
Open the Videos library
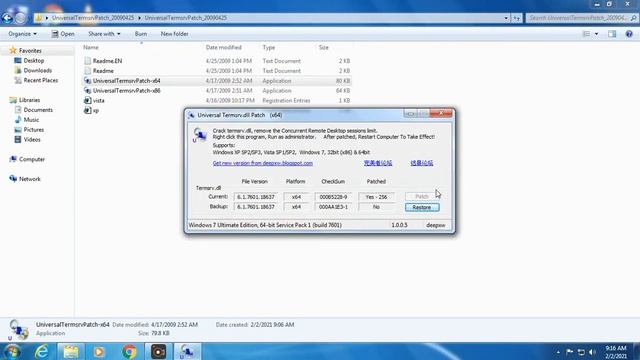click(32, 140)
